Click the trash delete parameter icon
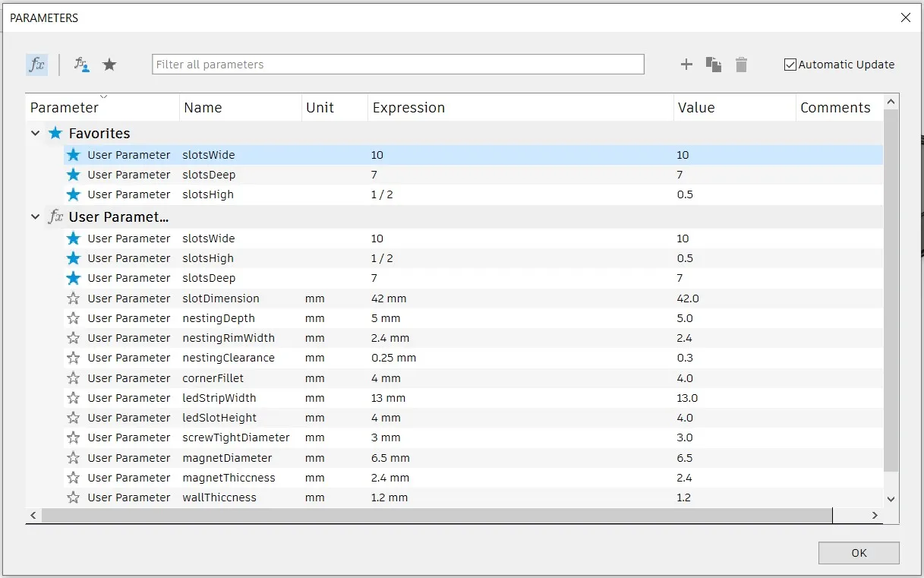The width and height of the screenshot is (924, 578). [x=741, y=65]
